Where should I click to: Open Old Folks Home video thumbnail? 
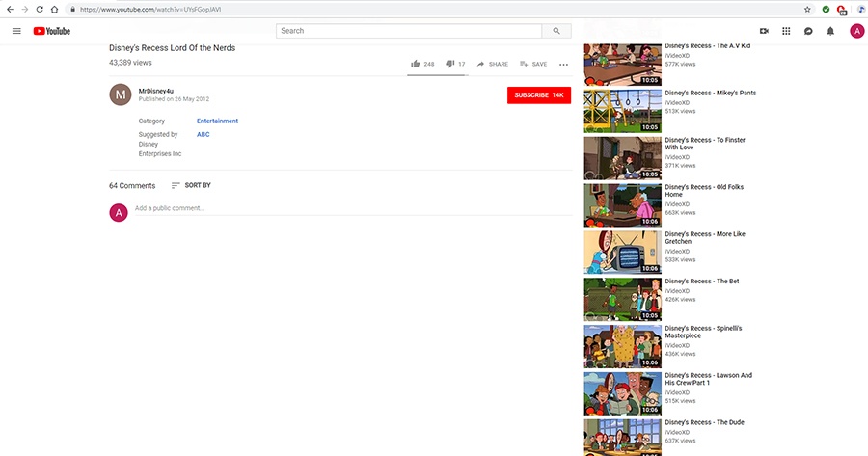622,205
